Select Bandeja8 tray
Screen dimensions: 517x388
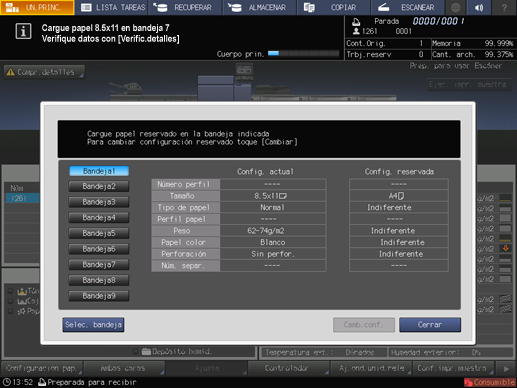(x=99, y=280)
